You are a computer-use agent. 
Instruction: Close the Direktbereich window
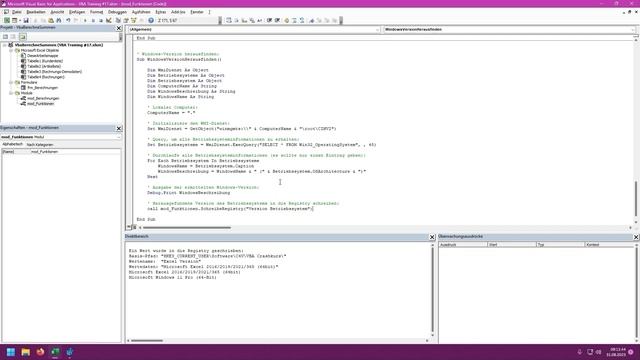tap(432, 237)
